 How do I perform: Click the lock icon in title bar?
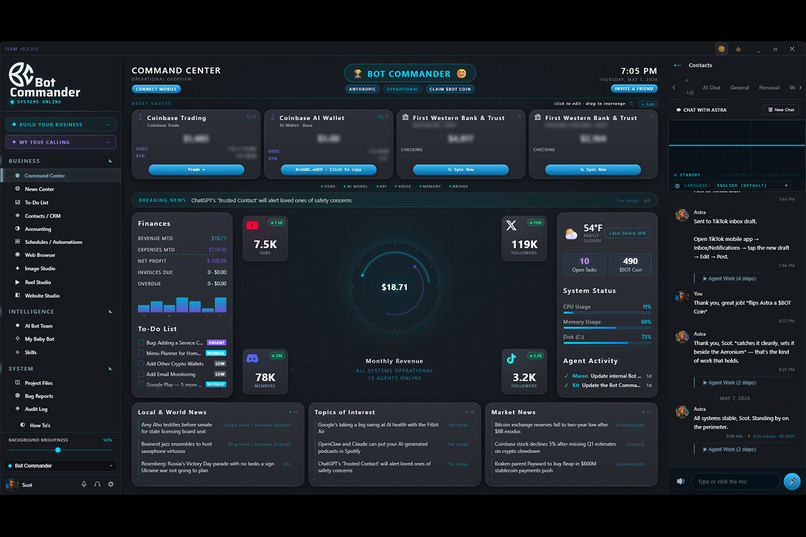(x=738, y=49)
